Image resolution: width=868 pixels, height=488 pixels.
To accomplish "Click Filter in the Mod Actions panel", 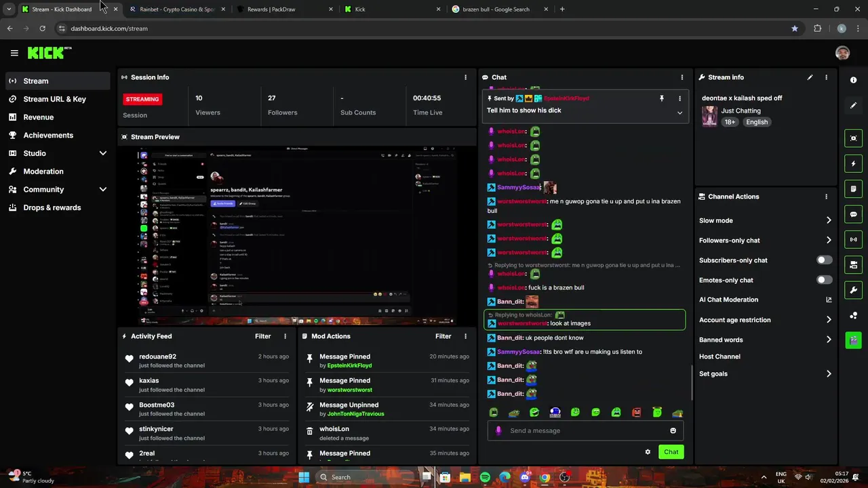I will [443, 336].
